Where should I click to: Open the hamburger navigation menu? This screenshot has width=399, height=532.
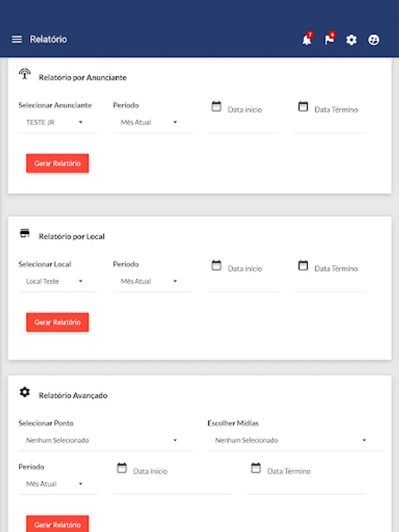click(x=17, y=40)
